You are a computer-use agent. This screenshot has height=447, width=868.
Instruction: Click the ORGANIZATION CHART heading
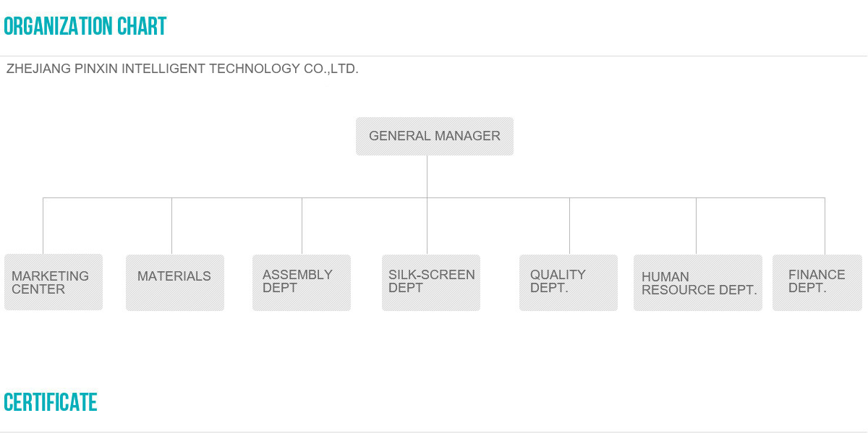85,27
